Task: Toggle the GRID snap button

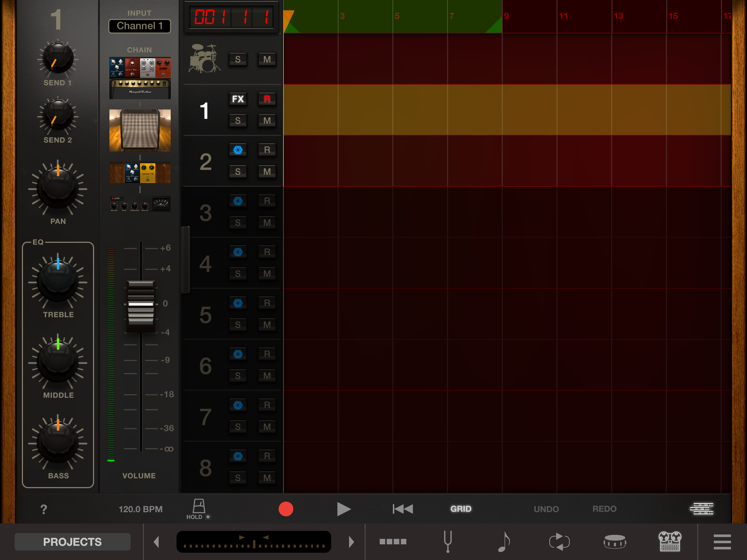Action: (x=461, y=509)
